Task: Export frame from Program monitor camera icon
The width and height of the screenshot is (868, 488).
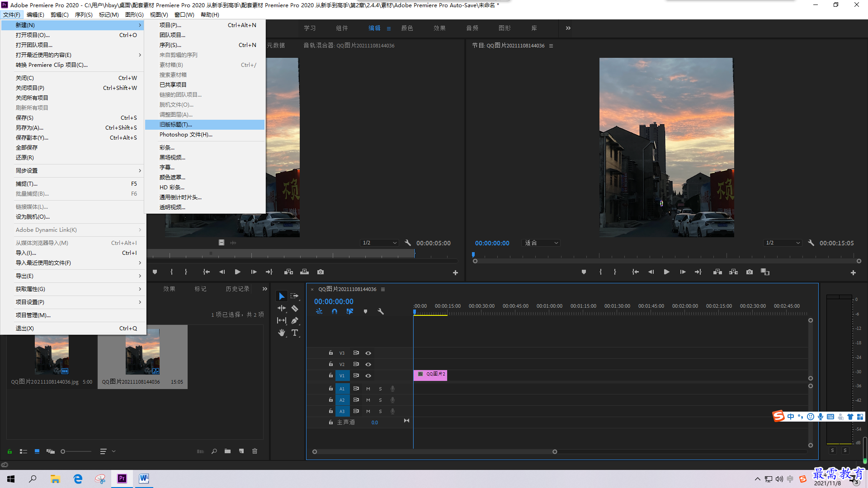Action: pyautogui.click(x=750, y=272)
